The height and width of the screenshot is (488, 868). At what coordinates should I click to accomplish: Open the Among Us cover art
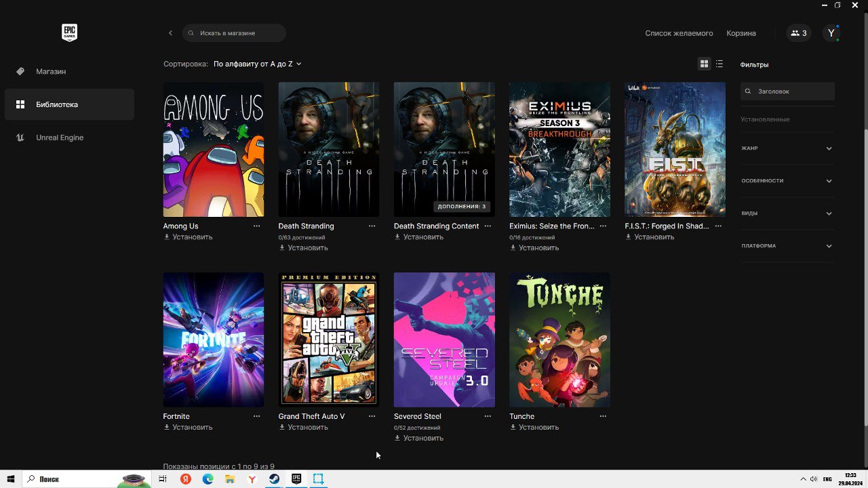click(x=214, y=150)
